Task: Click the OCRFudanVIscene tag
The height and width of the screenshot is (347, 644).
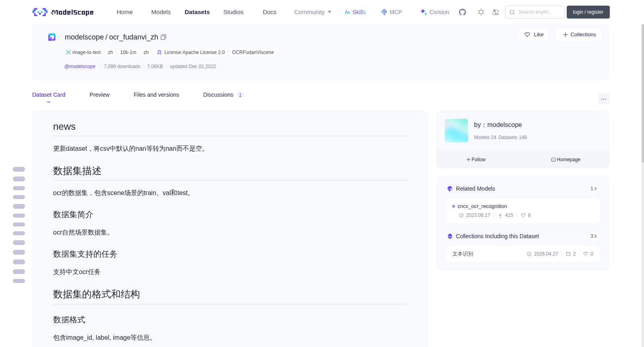Action: click(x=253, y=52)
